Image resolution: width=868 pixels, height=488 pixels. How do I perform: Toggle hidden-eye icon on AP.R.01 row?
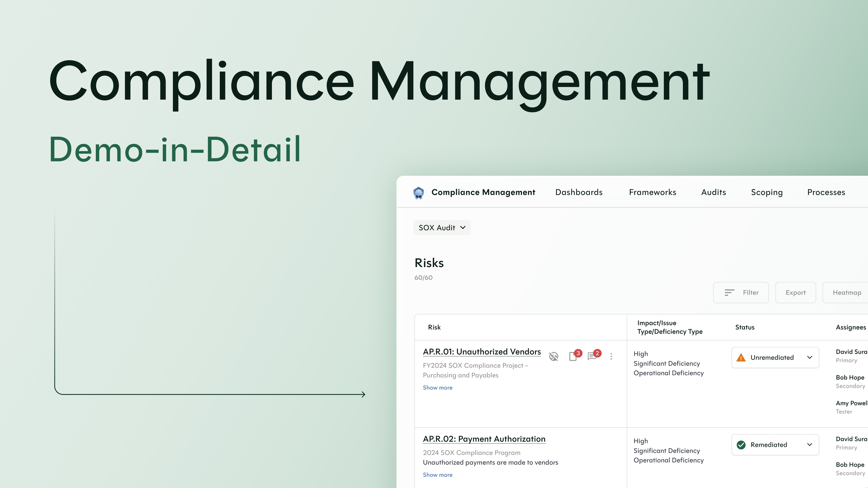coord(554,356)
